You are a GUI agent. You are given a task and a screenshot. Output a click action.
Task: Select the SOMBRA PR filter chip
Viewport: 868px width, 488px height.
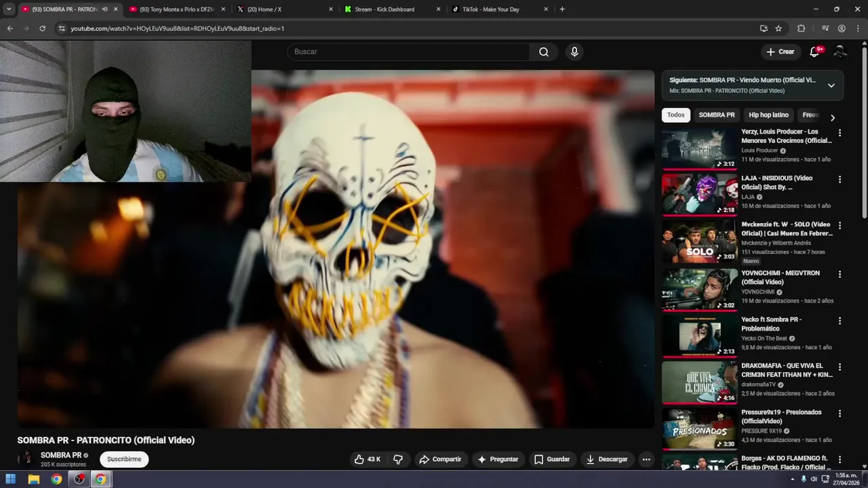tap(717, 115)
